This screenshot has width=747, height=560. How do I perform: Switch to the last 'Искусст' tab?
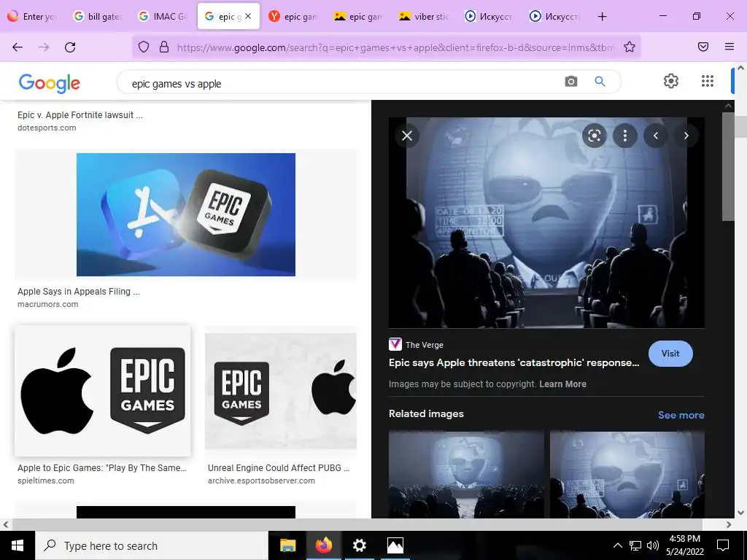pyautogui.click(x=555, y=16)
